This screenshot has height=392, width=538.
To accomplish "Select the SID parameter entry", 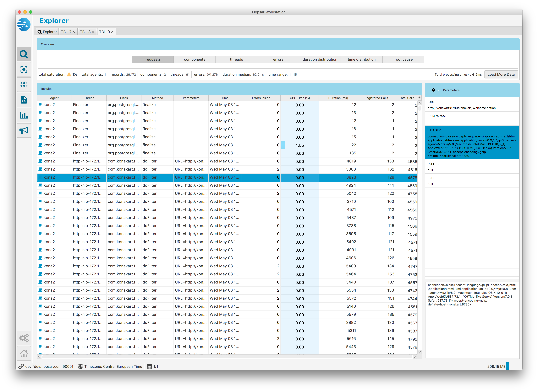I will tap(472, 181).
